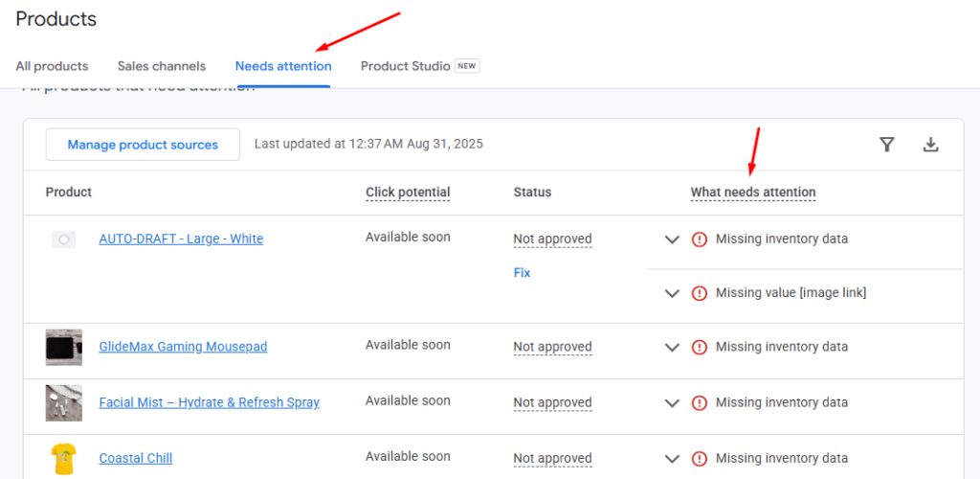The image size is (980, 479).
Task: Click the Facial Mist product thumbnail
Action: coord(64,402)
